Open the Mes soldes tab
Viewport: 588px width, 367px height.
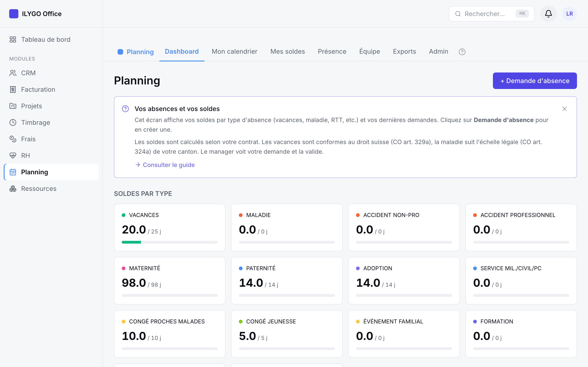[287, 51]
